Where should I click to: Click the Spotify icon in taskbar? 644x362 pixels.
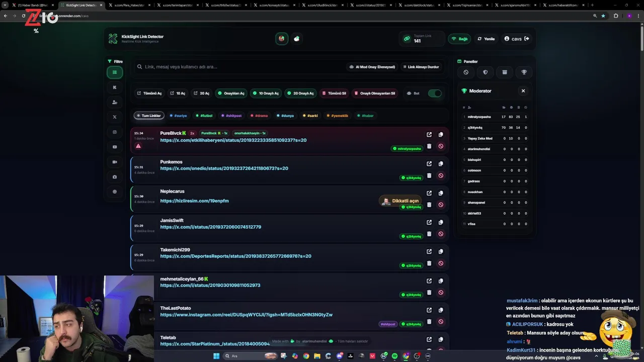(x=394, y=356)
